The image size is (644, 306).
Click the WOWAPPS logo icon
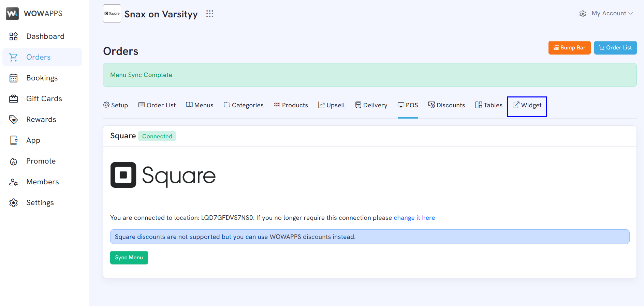click(12, 13)
